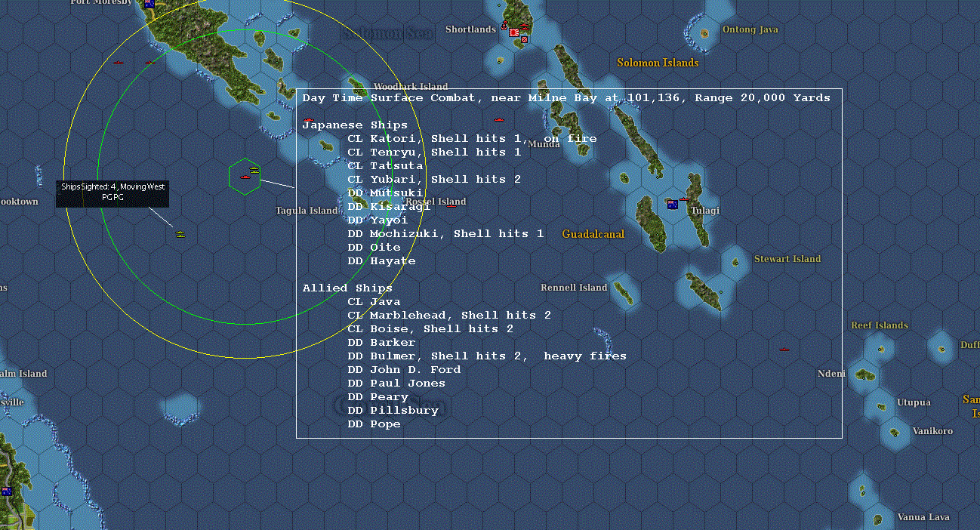
Task: Click the Solomon Islands map label
Action: (x=658, y=63)
